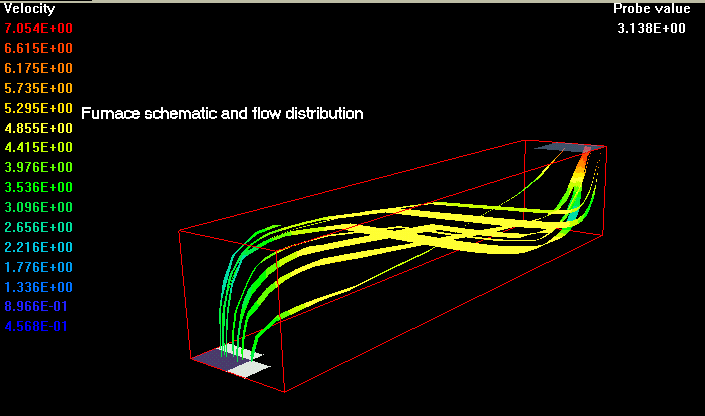Pick the orange 6.175E+00 legend value
The height and width of the screenshot is (416, 705).
(38, 69)
